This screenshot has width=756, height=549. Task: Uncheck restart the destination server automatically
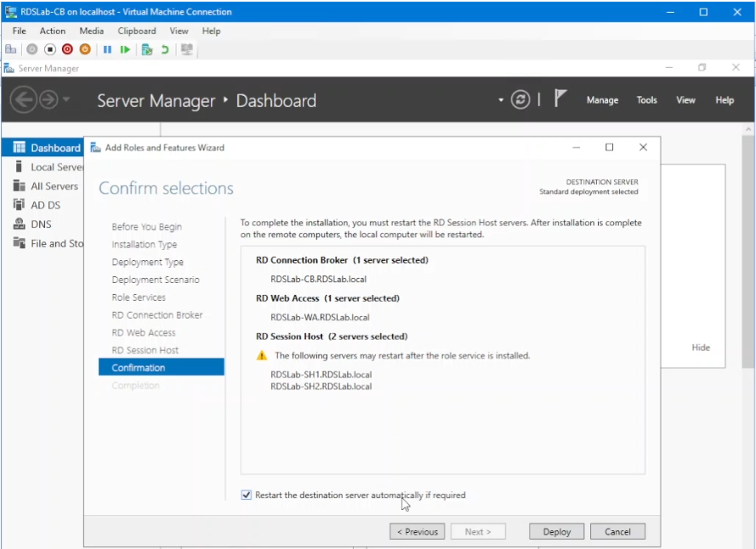pos(247,495)
